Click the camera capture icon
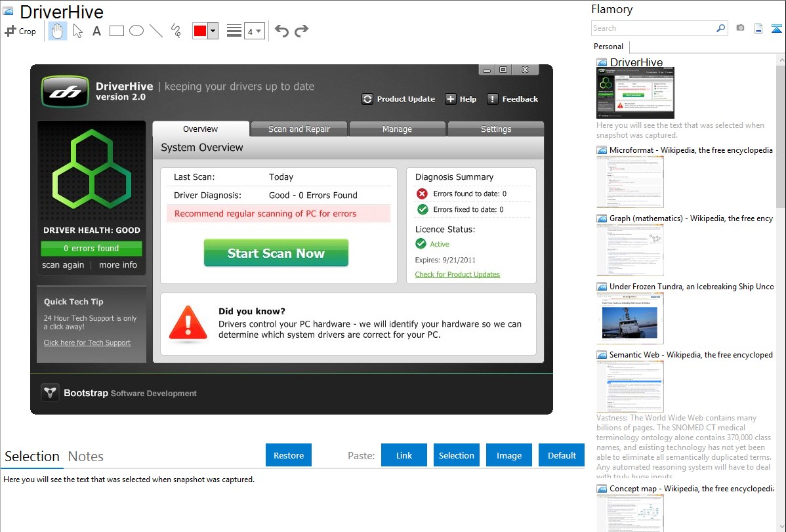 pos(740,28)
